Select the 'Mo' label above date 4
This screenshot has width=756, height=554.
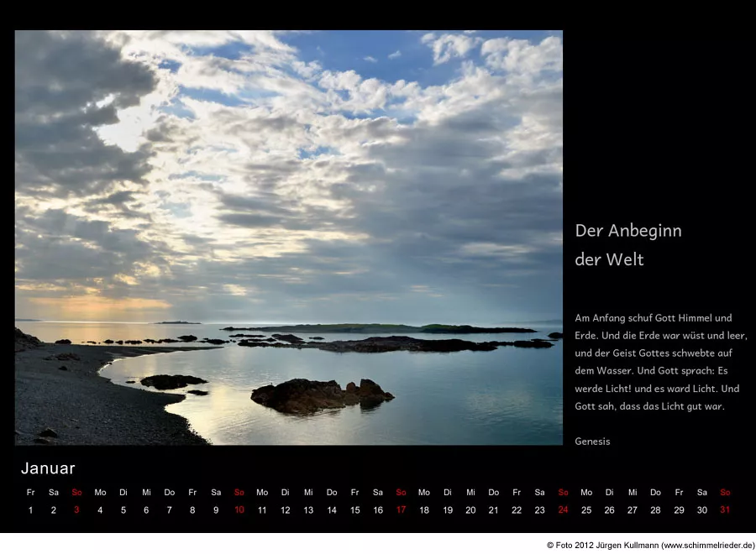tap(100, 493)
